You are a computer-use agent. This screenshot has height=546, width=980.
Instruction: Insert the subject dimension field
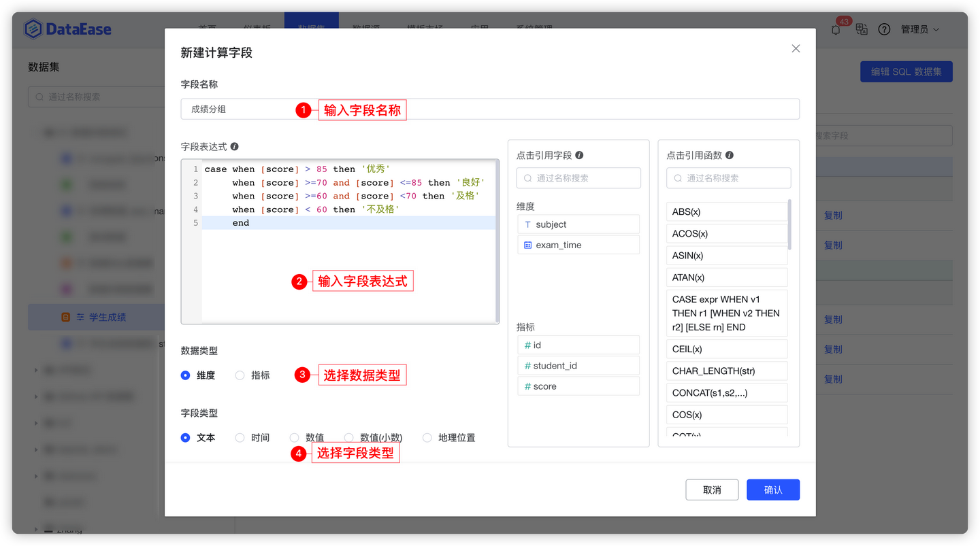tap(578, 224)
